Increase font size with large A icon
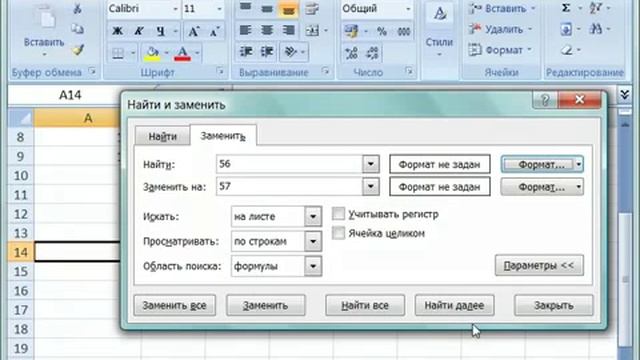The width and height of the screenshot is (640, 360). (193, 31)
